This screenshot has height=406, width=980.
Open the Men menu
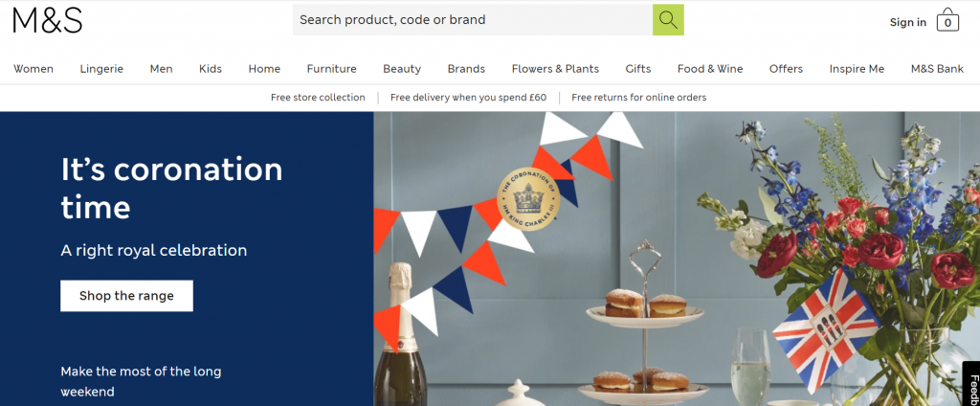(161, 69)
